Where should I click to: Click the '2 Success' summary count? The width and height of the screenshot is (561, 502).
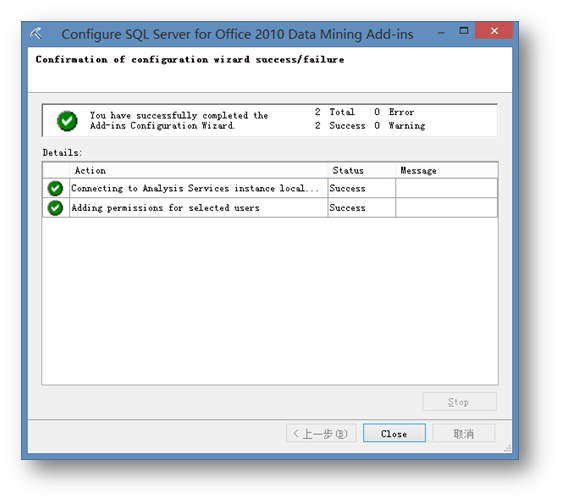click(340, 126)
